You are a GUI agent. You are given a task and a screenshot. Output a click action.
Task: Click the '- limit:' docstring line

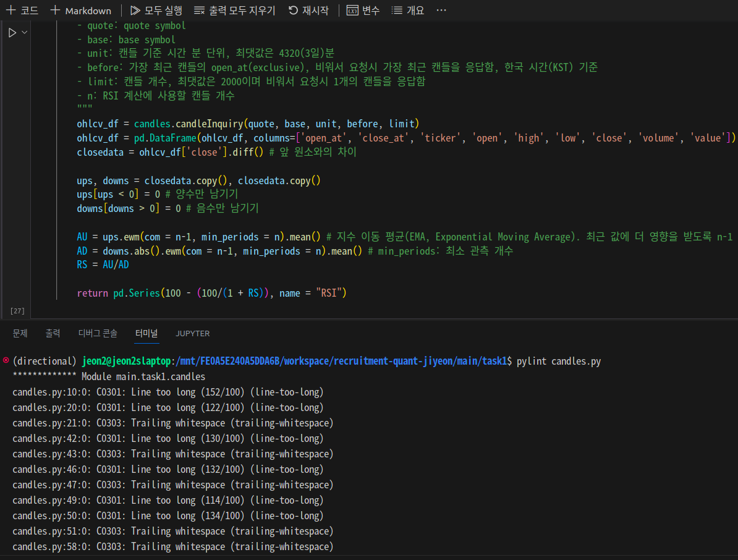click(251, 82)
